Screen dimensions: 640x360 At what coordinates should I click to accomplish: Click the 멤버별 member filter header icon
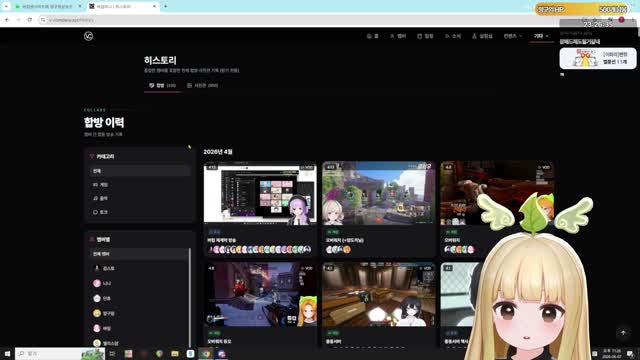pos(92,239)
